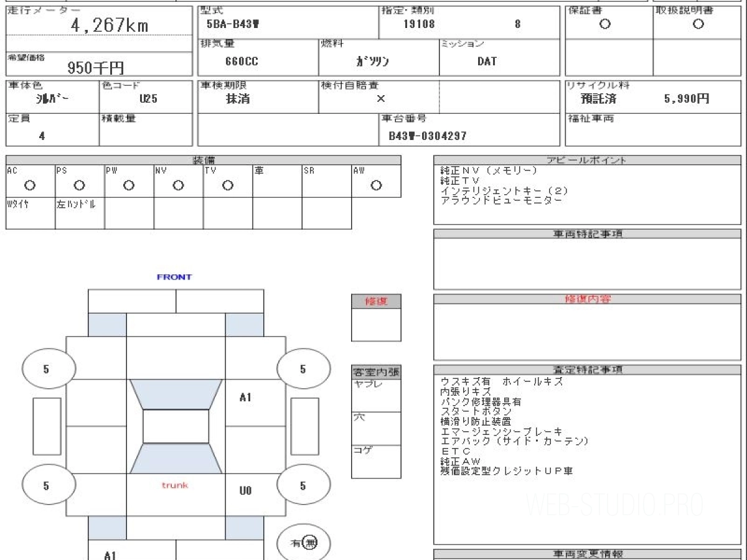Click the AC equipment circle mark
This screenshot has width=747, height=560.
[29, 185]
